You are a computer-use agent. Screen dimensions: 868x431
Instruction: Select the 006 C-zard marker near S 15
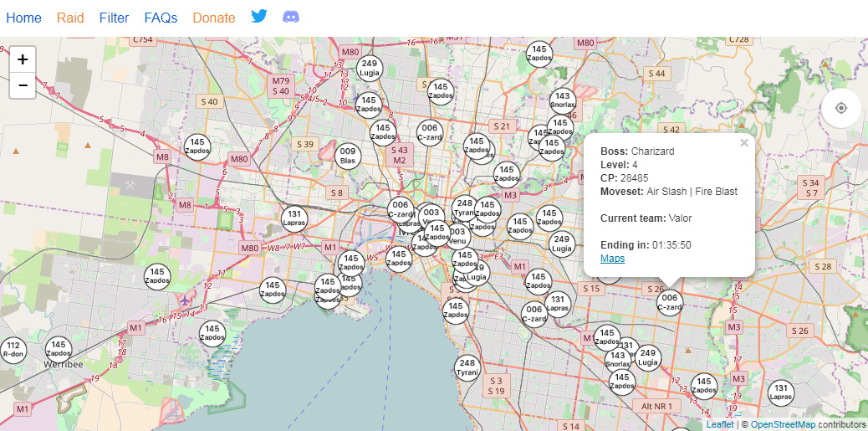tap(534, 314)
